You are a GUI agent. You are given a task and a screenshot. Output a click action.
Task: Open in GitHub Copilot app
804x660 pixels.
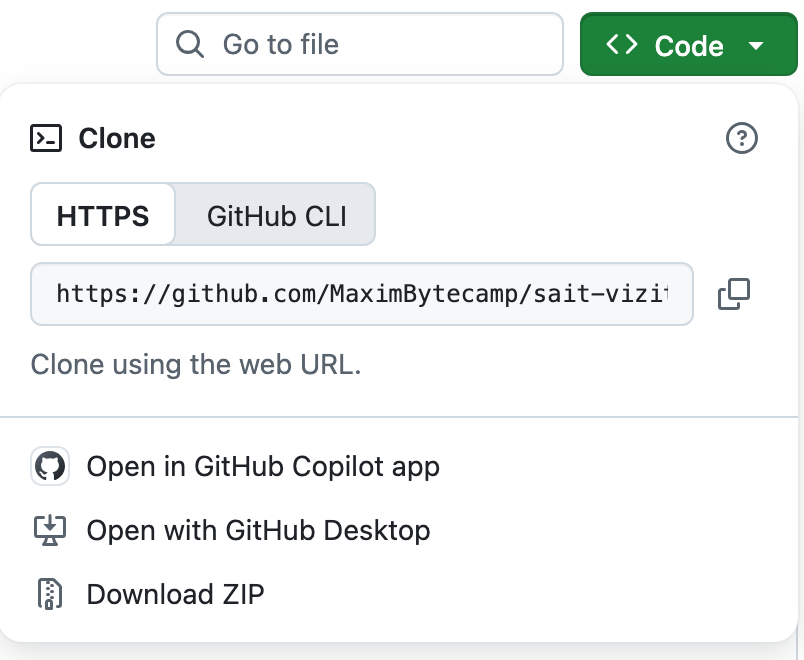point(263,467)
